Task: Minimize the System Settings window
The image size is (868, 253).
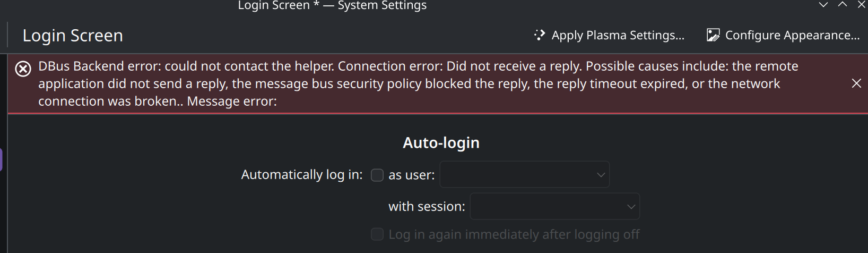Action: [x=823, y=5]
